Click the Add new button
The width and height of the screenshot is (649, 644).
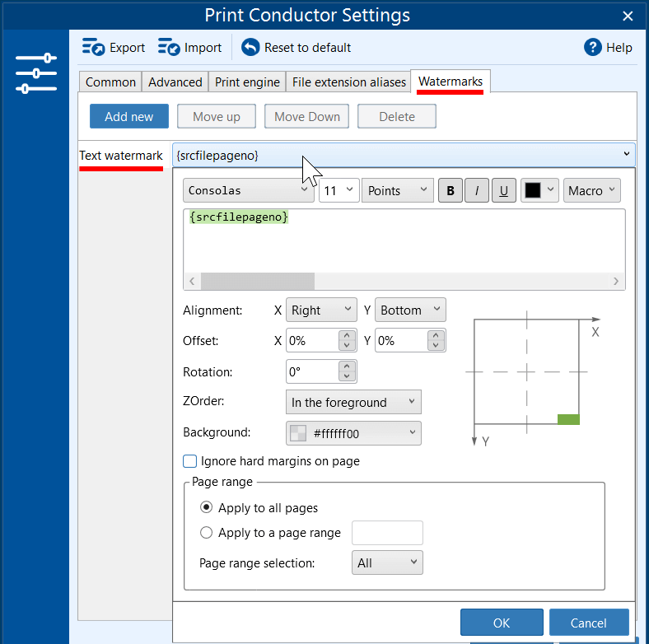pos(129,116)
